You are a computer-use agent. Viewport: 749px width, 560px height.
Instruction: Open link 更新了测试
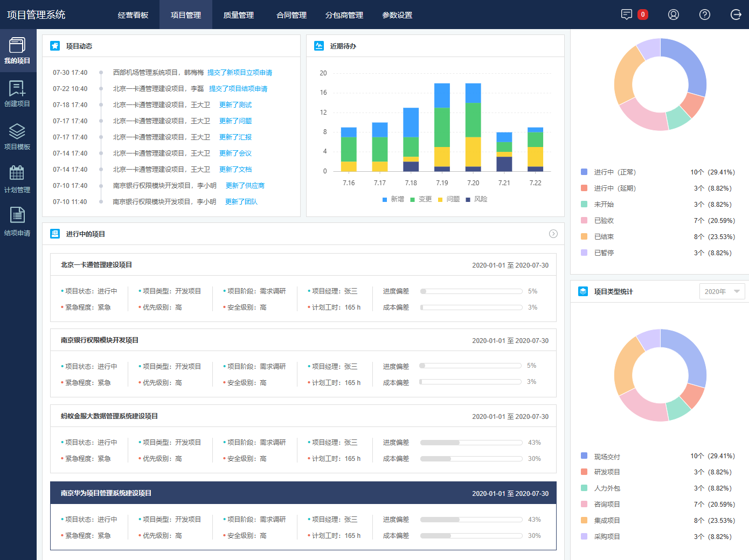tap(235, 105)
